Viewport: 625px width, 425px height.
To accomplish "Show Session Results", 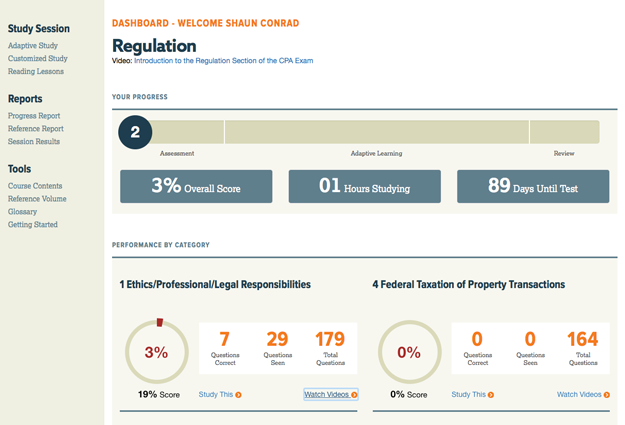I will (34, 142).
